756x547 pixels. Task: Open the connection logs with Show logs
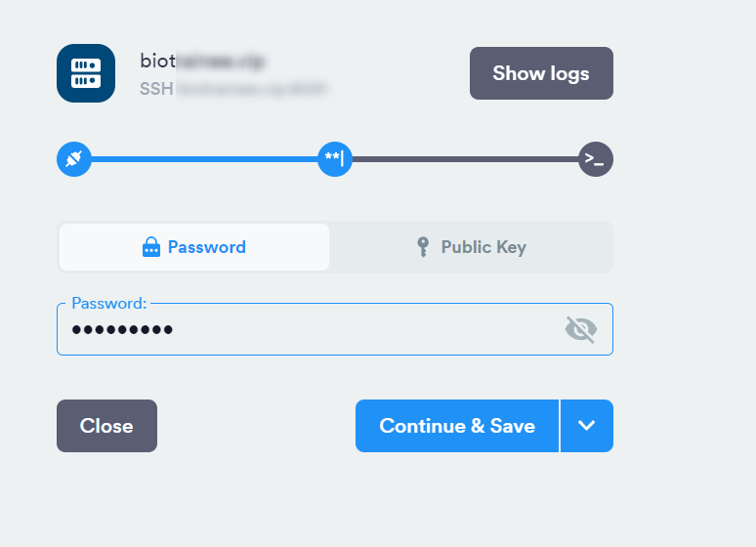coord(541,73)
